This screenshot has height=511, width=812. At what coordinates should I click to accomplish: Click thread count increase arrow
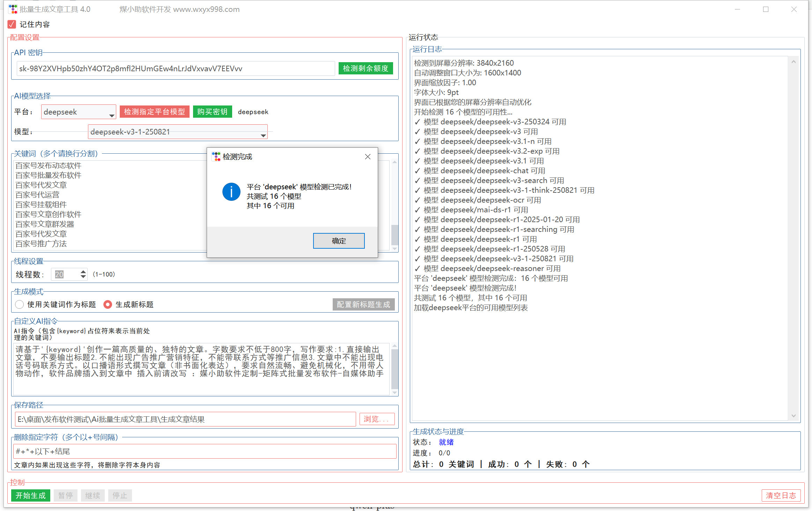[x=83, y=271]
